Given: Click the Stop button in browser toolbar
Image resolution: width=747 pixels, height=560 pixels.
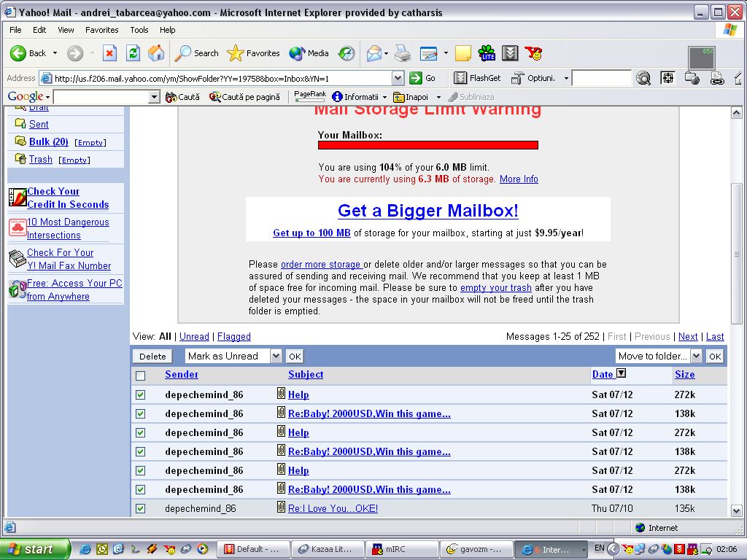Looking at the screenshot, I should pyautogui.click(x=109, y=53).
